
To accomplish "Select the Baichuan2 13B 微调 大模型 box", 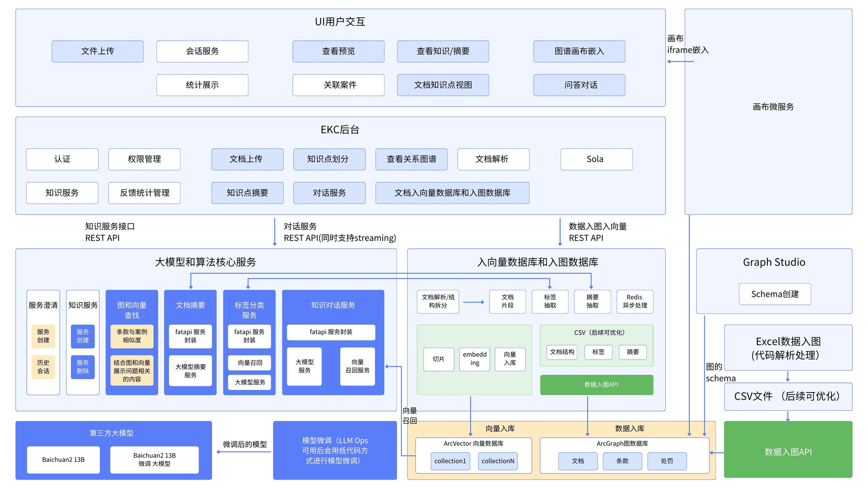I will (155, 460).
